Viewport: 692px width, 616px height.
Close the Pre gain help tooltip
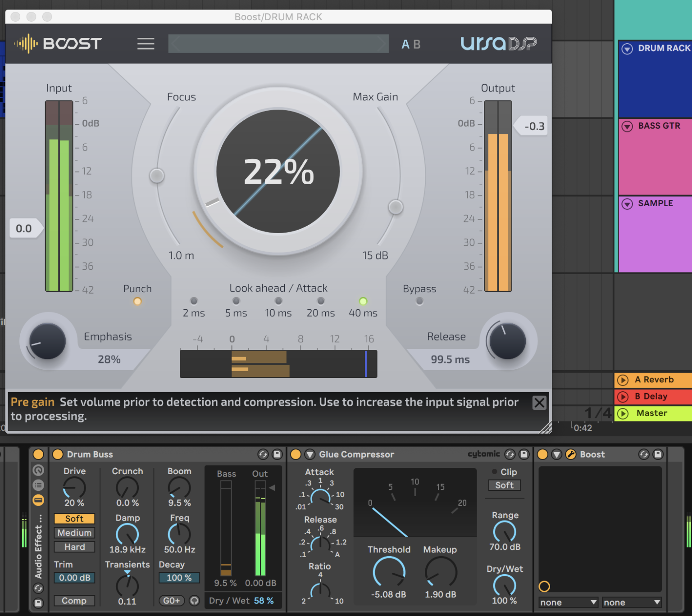tap(539, 403)
